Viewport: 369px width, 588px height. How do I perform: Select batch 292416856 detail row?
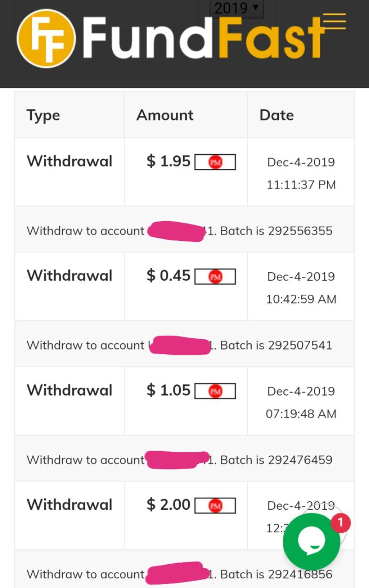[x=184, y=574]
